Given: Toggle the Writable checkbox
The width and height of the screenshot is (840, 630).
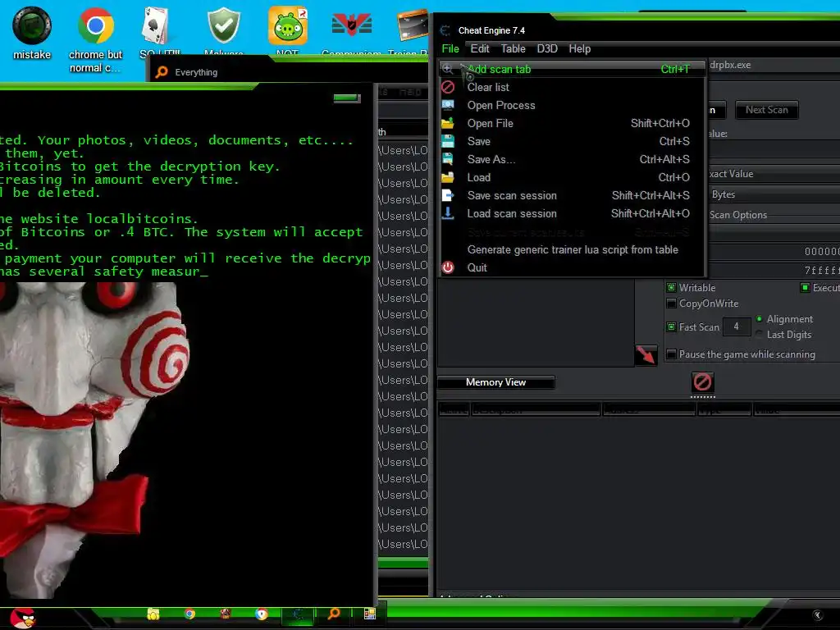Looking at the screenshot, I should pyautogui.click(x=671, y=288).
